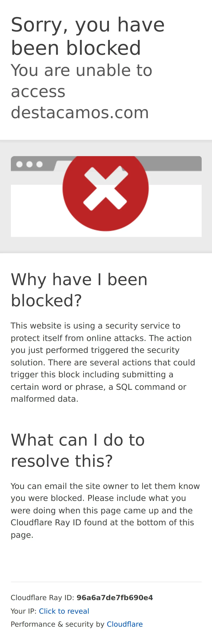Click the third dot in the browser illustration
The image size is (212, 644).
(39, 164)
